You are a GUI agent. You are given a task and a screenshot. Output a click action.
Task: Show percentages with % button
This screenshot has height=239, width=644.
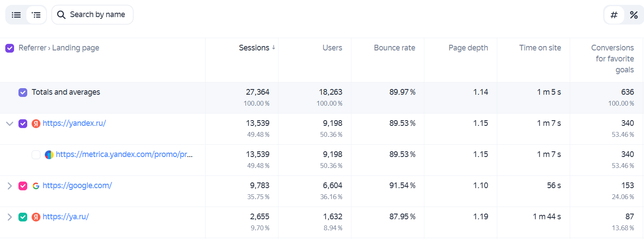click(633, 15)
